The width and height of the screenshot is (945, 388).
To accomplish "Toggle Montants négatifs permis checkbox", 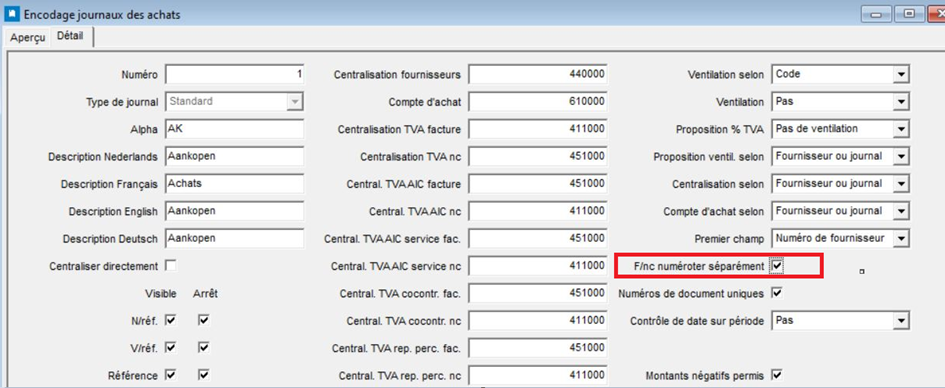I will click(x=777, y=375).
